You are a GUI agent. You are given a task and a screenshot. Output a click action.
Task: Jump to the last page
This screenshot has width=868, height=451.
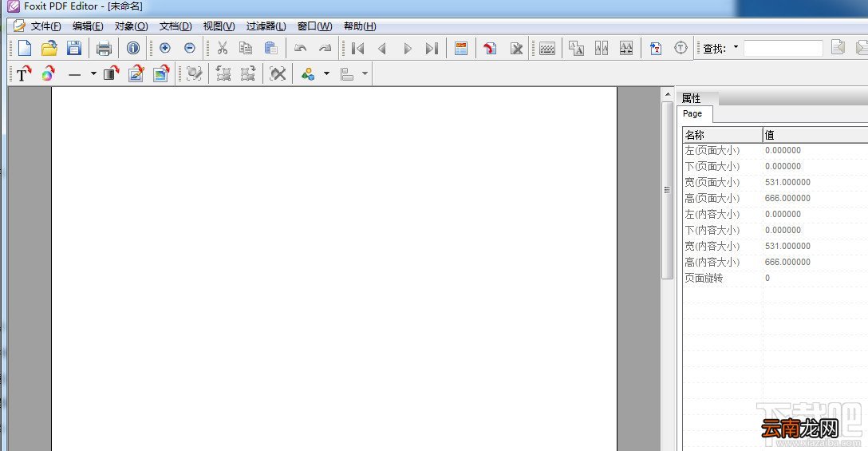click(x=432, y=49)
